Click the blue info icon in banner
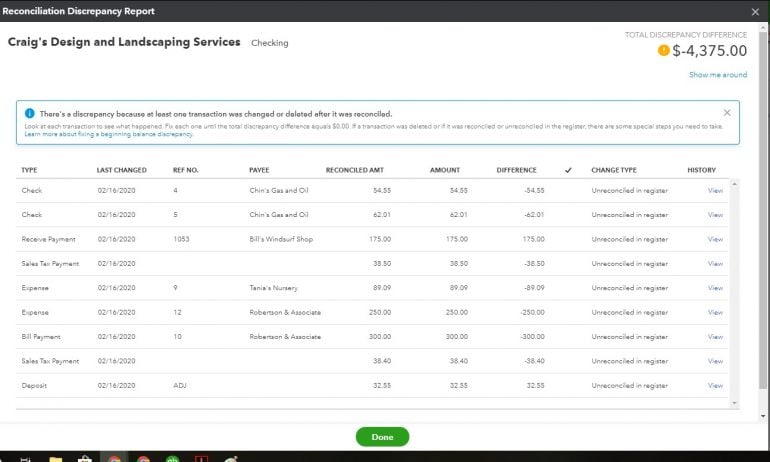This screenshot has height=462, width=770. 29,114
